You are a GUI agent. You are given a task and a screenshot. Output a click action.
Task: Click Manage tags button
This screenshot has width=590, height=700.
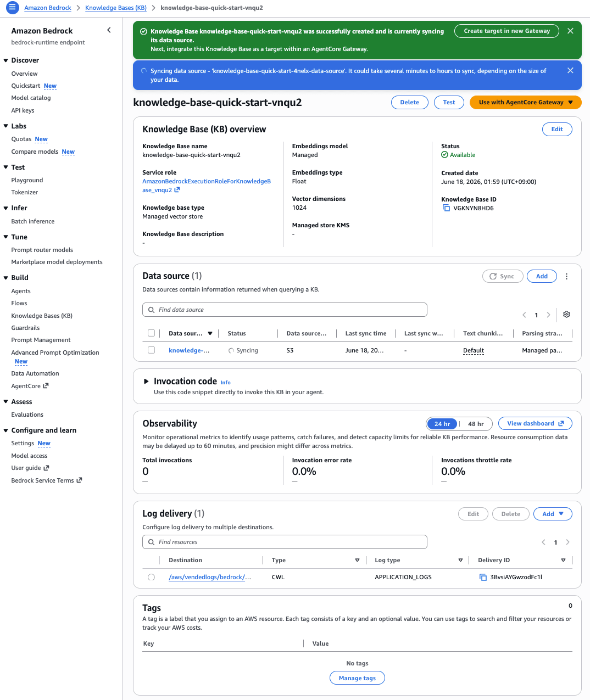(x=357, y=678)
